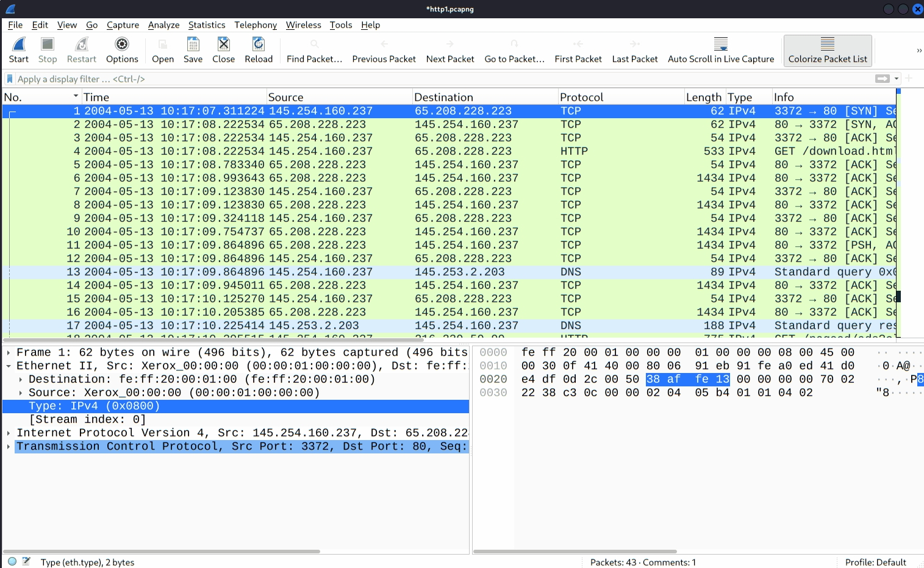The height and width of the screenshot is (568, 924).
Task: Collapse the Ethernet II tree node
Action: pos(9,366)
